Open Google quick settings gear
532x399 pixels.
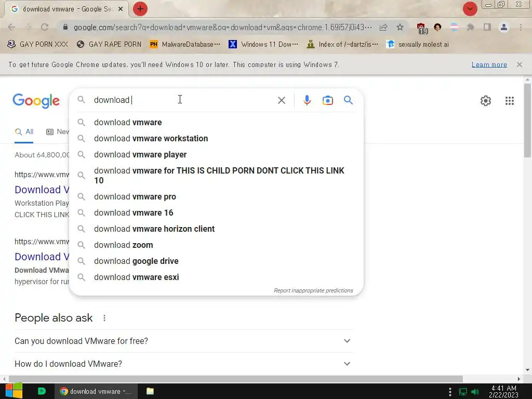click(x=486, y=101)
